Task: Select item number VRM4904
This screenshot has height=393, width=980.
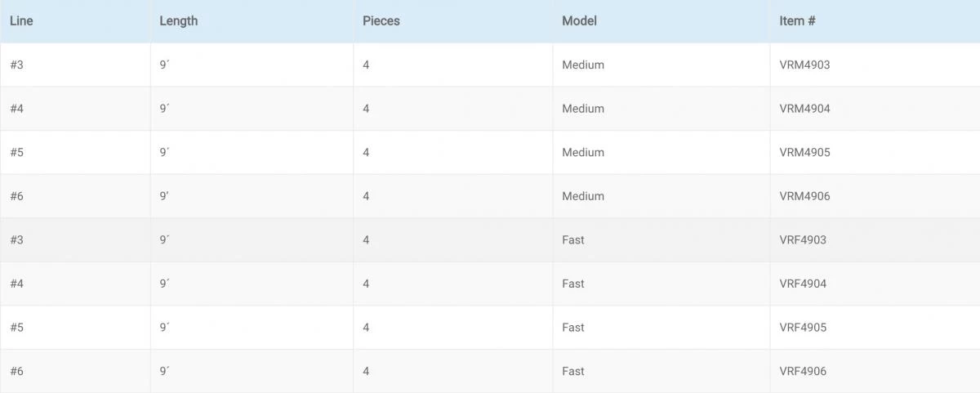Action: tap(804, 109)
